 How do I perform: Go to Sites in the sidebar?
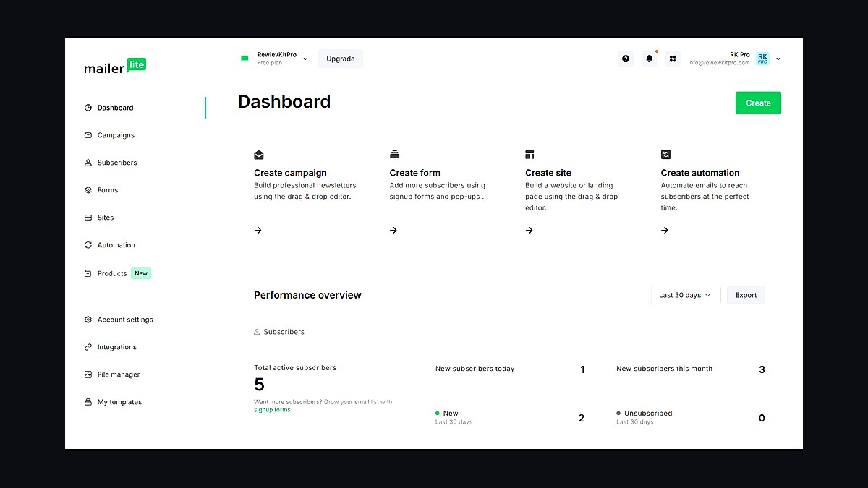[106, 218]
